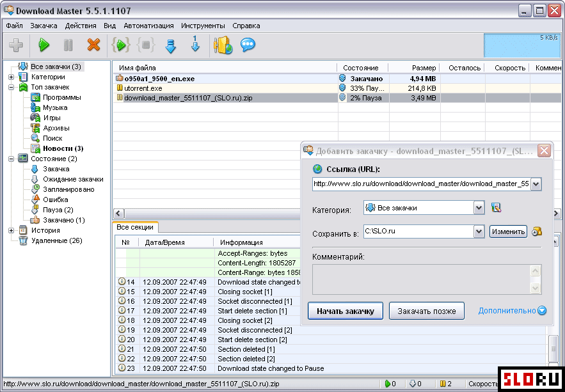Click blue arrow icon with number 1
The image size is (565, 392).
tap(195, 44)
